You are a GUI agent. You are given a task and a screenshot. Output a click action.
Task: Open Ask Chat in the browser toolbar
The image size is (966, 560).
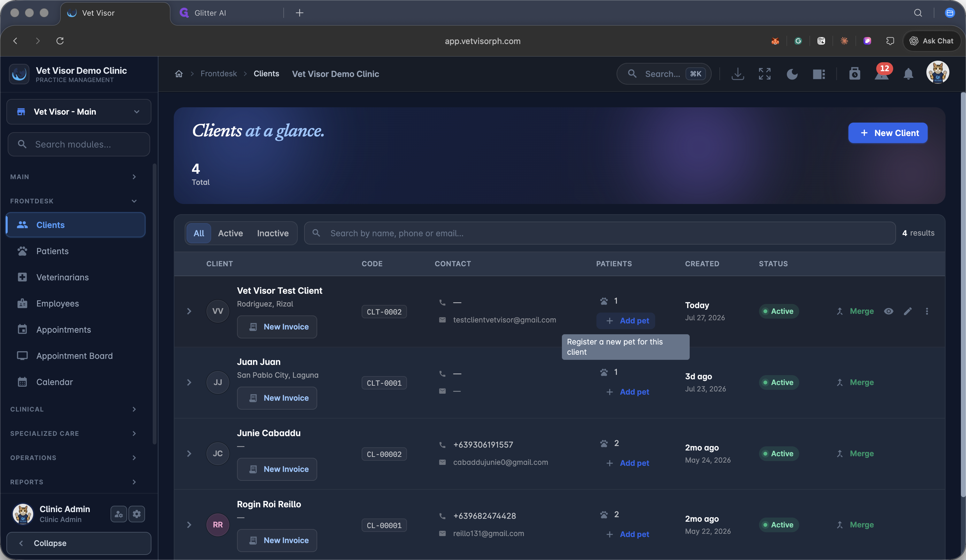tap(931, 41)
